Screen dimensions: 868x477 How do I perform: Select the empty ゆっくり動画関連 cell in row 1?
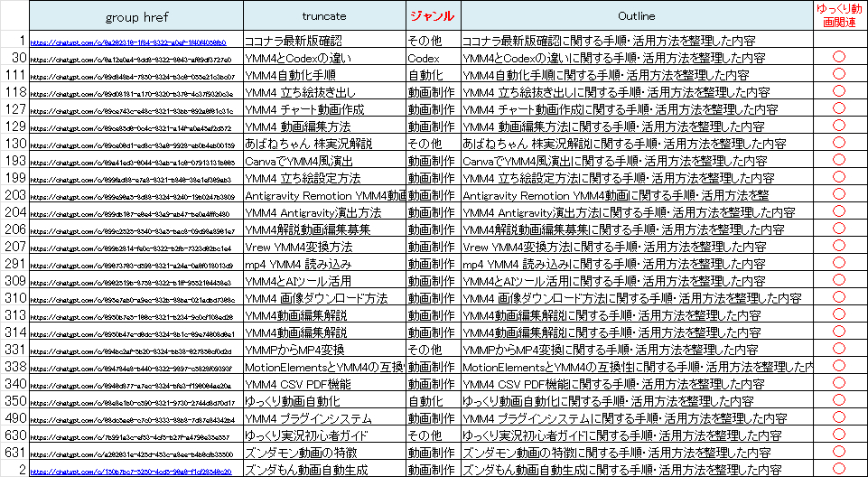tap(840, 40)
